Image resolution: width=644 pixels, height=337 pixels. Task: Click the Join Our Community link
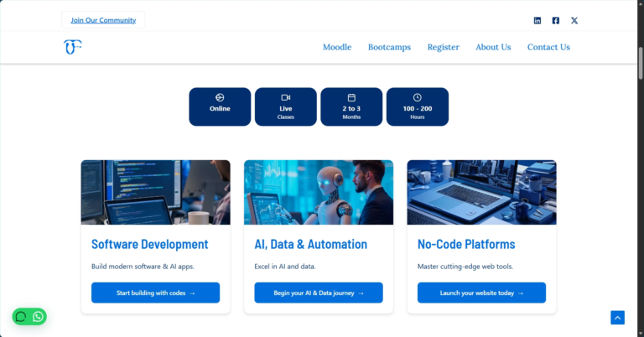click(x=103, y=20)
